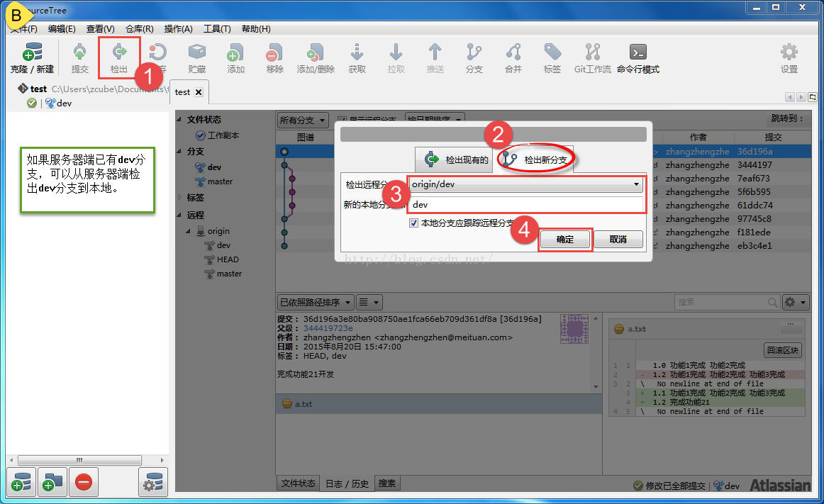Switch to 文件状态 bottom tab
Image resolution: width=824 pixels, height=504 pixels.
(298, 483)
